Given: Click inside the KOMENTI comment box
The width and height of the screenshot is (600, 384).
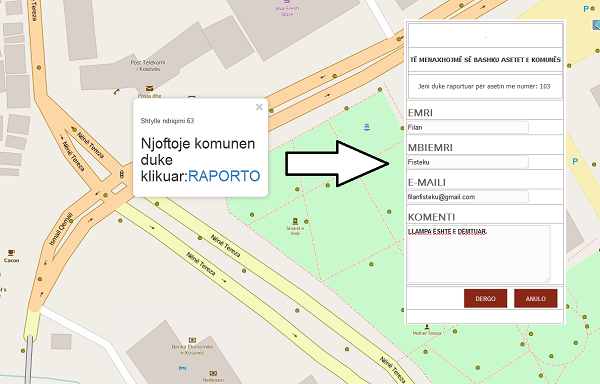Looking at the screenshot, I should pyautogui.click(x=478, y=254).
